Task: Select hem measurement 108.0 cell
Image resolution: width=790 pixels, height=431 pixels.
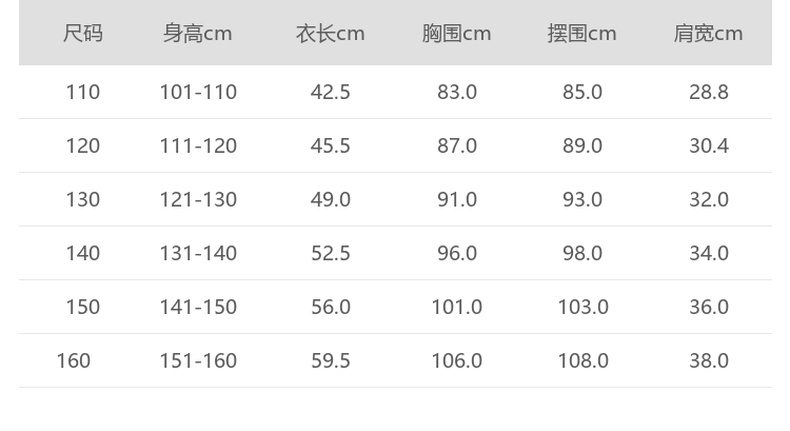Action: pos(582,361)
